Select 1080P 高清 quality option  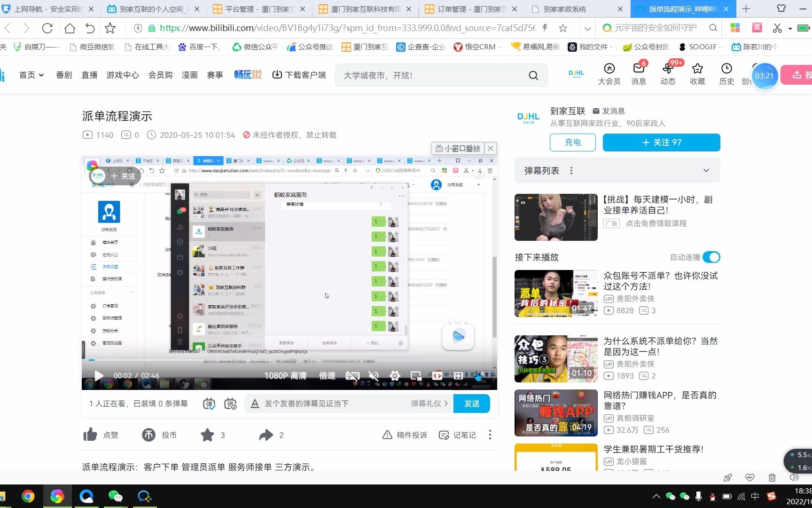[285, 376]
